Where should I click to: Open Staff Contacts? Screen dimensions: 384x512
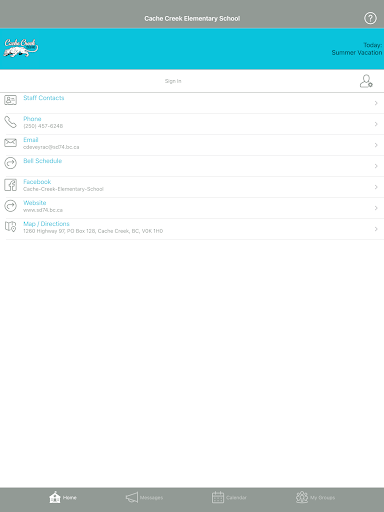coord(44,98)
